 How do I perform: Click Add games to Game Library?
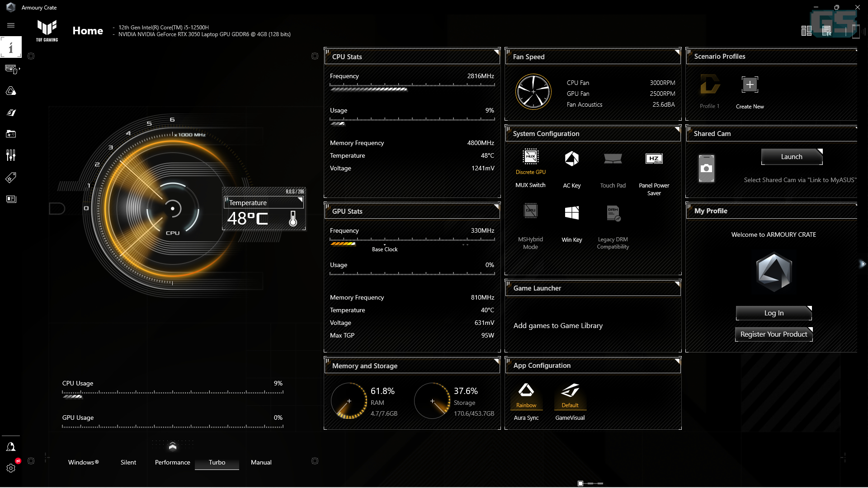pos(558,326)
